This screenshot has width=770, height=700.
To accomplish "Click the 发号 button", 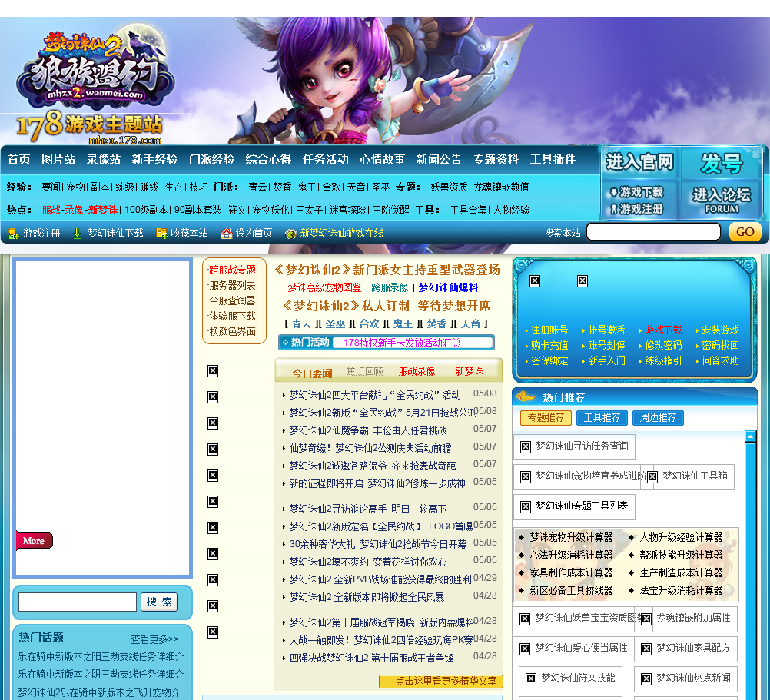I will (x=722, y=163).
